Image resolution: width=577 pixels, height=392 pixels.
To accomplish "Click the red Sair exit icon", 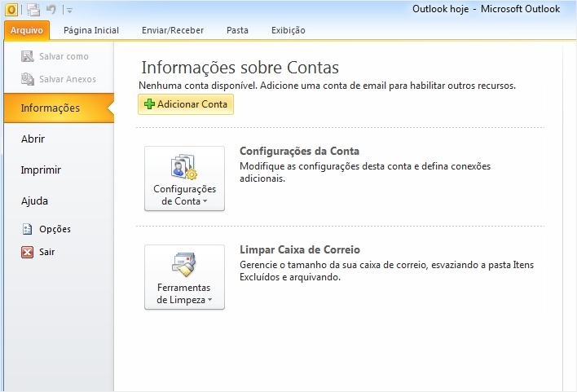I will (27, 253).
